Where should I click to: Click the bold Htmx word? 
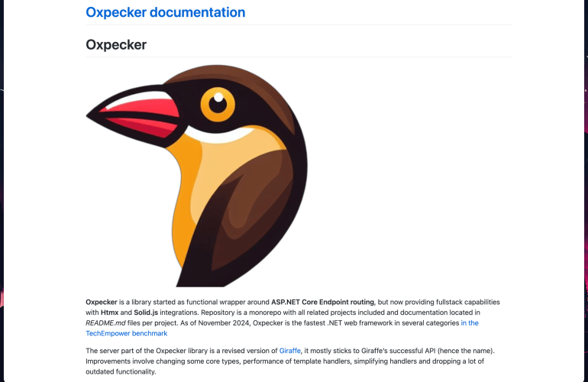(x=109, y=312)
